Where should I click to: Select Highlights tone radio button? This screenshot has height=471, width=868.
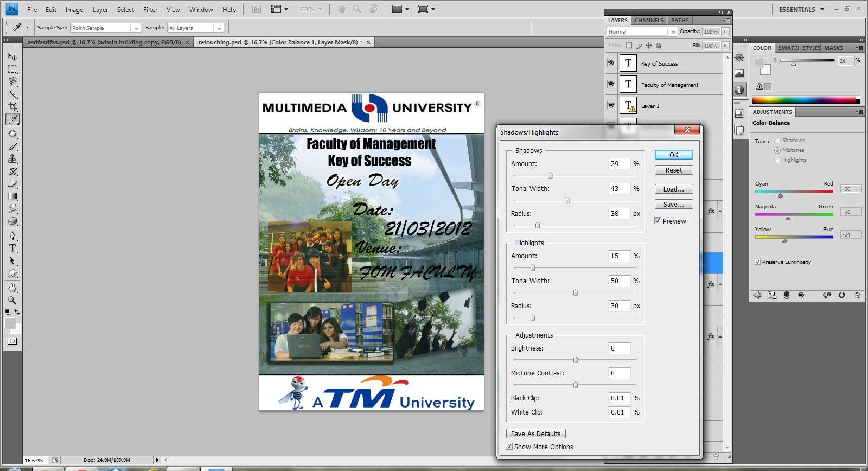(777, 160)
